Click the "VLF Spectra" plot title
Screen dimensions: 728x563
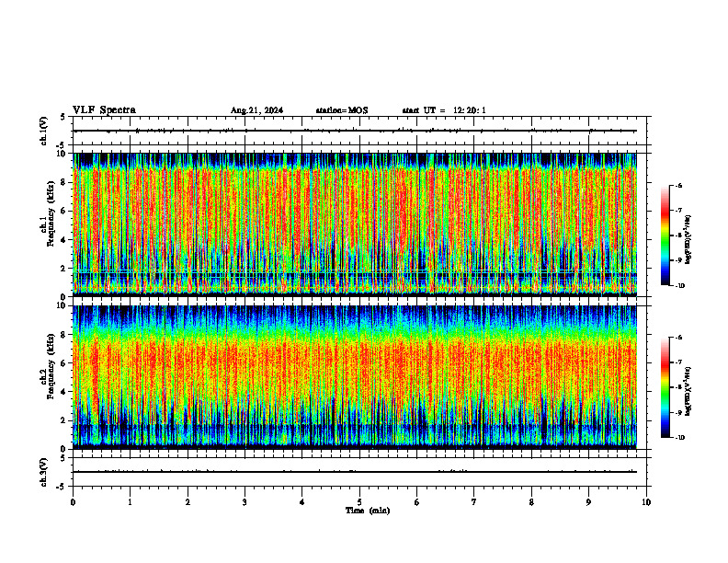(x=104, y=110)
